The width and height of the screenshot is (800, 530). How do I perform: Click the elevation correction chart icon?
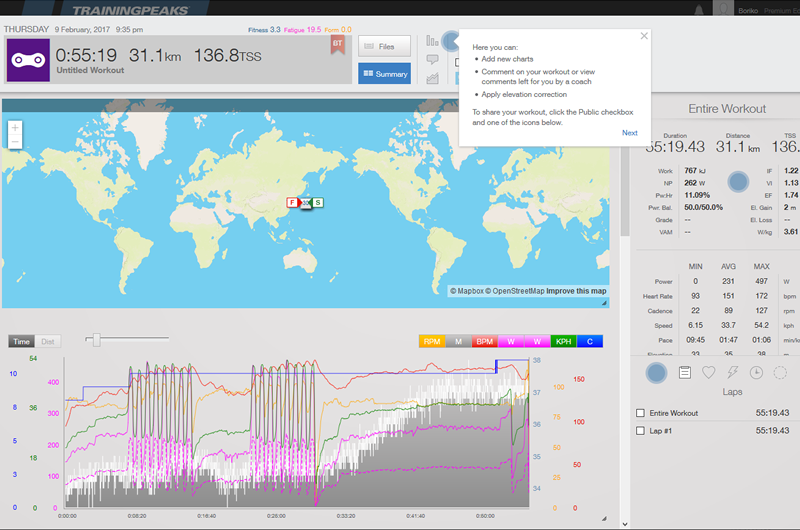pos(432,78)
